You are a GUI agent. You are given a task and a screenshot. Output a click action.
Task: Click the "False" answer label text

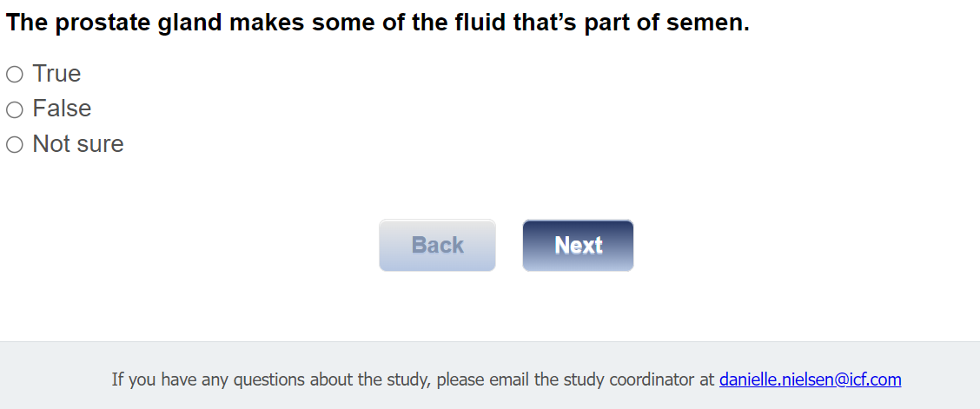click(62, 109)
